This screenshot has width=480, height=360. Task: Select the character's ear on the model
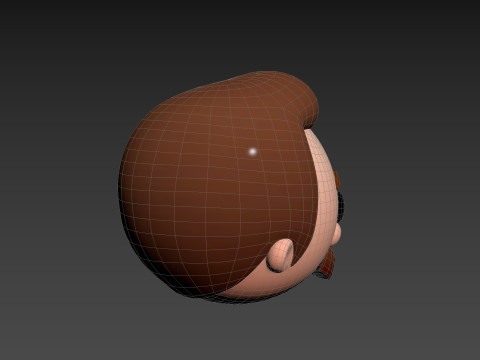281,255
